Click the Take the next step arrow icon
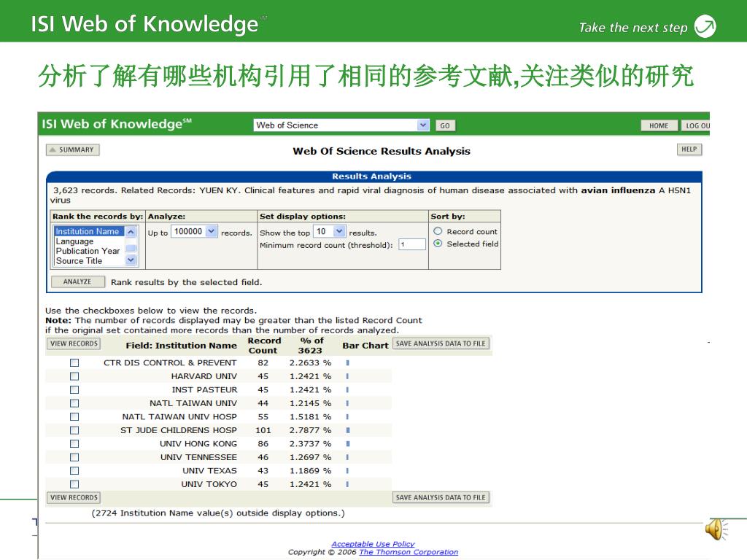Image resolution: width=747 pixels, height=560 pixels. point(705,26)
